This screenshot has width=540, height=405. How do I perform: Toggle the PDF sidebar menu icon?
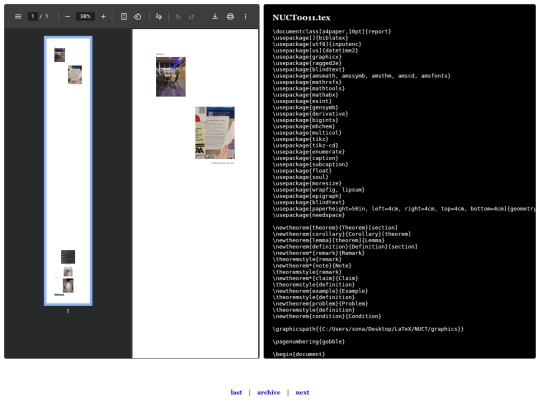(x=18, y=17)
